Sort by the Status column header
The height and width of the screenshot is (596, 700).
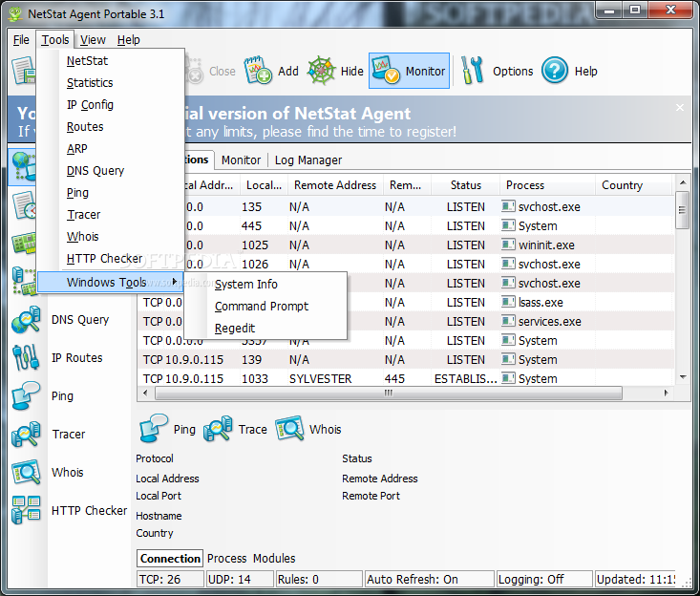click(x=466, y=185)
